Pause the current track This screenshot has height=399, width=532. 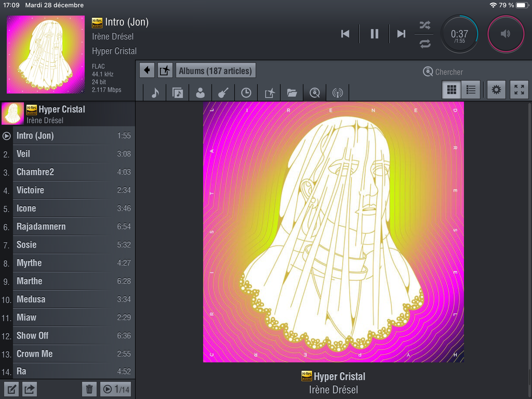(374, 34)
